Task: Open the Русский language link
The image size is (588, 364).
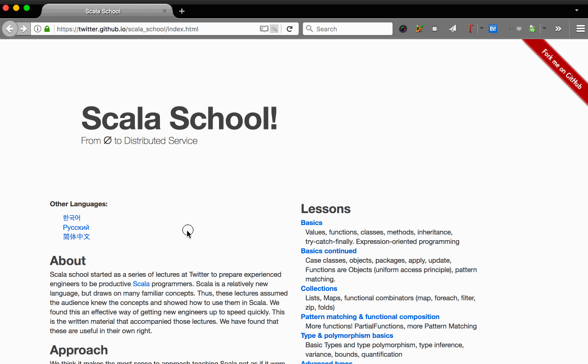Action: (76, 227)
